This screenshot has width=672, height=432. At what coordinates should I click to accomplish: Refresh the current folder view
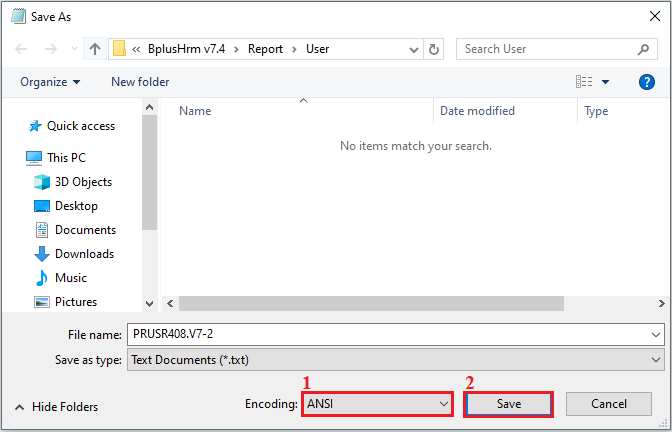pos(434,49)
